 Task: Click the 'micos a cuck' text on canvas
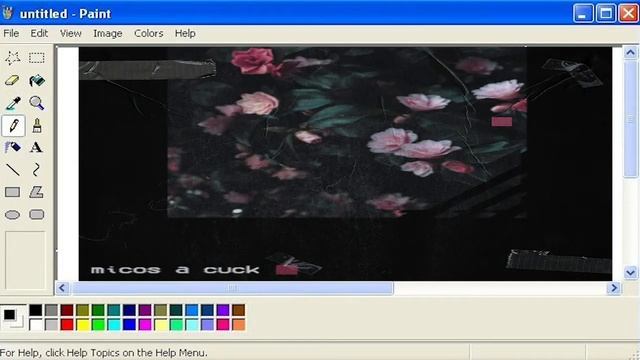click(x=175, y=270)
